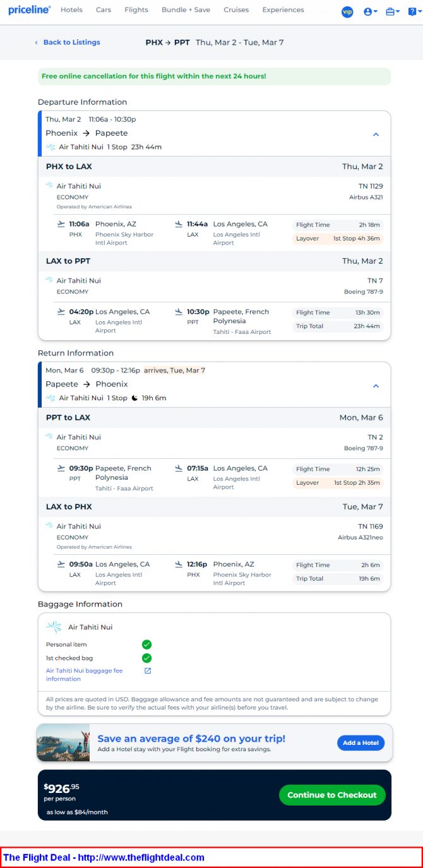
Task: Collapse the return flight details chevron
Action: click(376, 386)
